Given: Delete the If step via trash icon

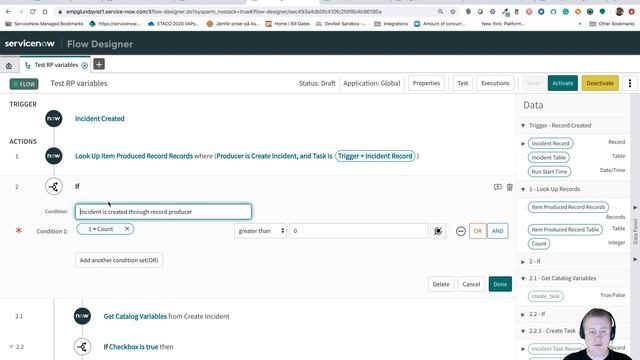Looking at the screenshot, I should (x=510, y=187).
